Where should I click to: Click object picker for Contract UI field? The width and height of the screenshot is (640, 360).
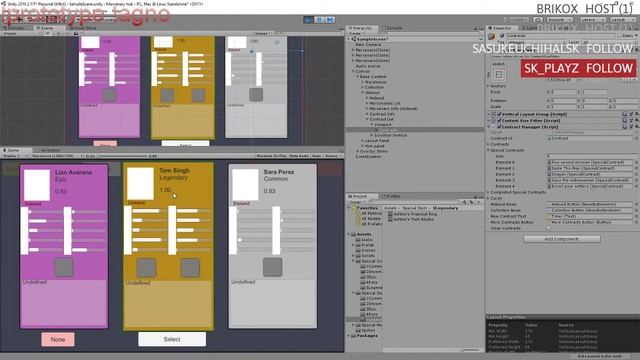click(x=636, y=138)
